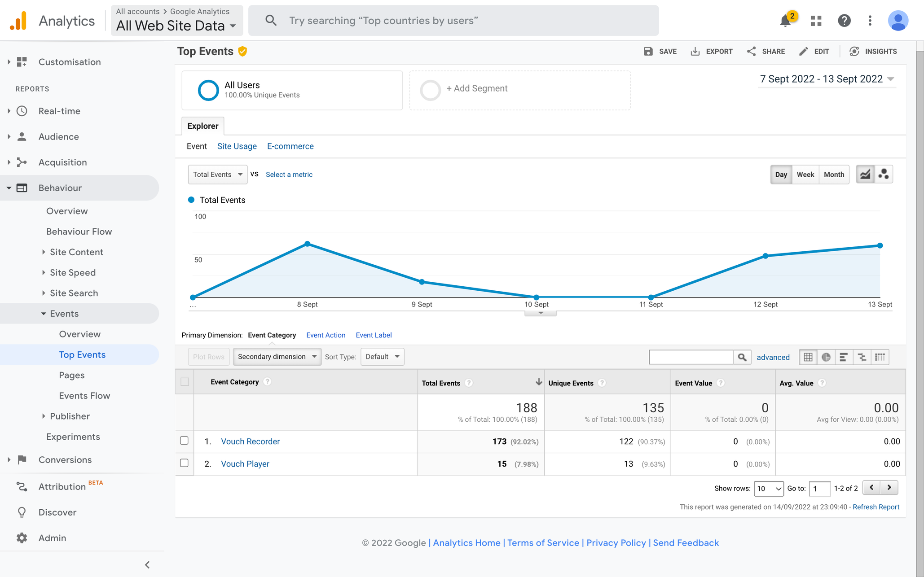The width and height of the screenshot is (924, 577).
Task: Select the Month granularity toggle
Action: (834, 175)
